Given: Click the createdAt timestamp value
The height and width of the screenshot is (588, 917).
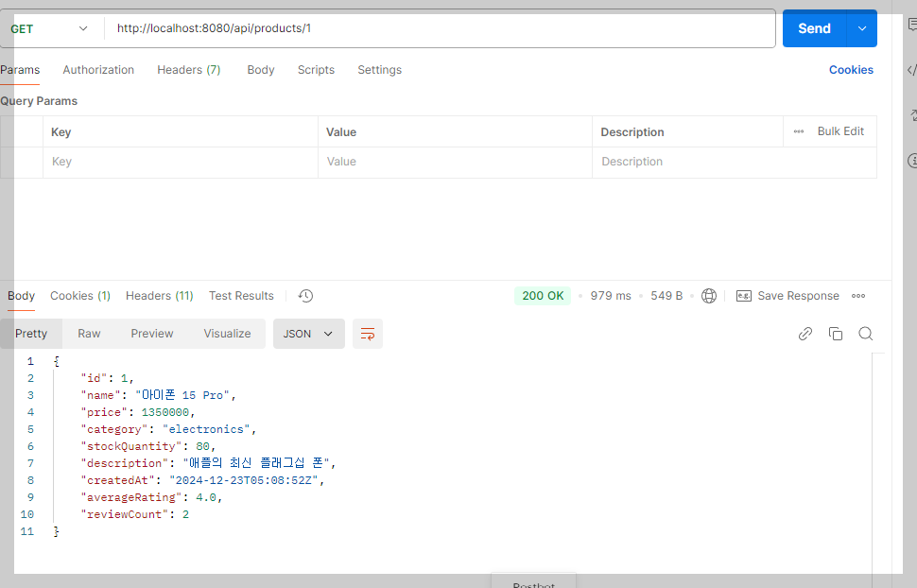Looking at the screenshot, I should pyautogui.click(x=244, y=480).
